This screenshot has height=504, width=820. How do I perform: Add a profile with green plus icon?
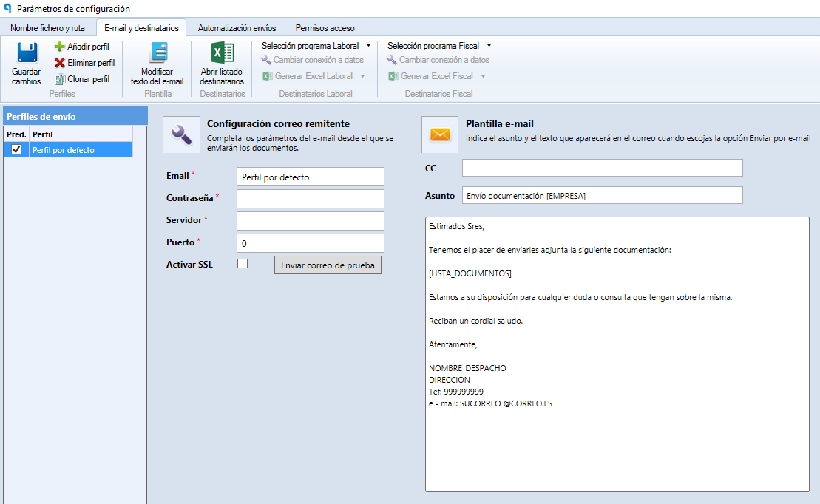click(60, 47)
